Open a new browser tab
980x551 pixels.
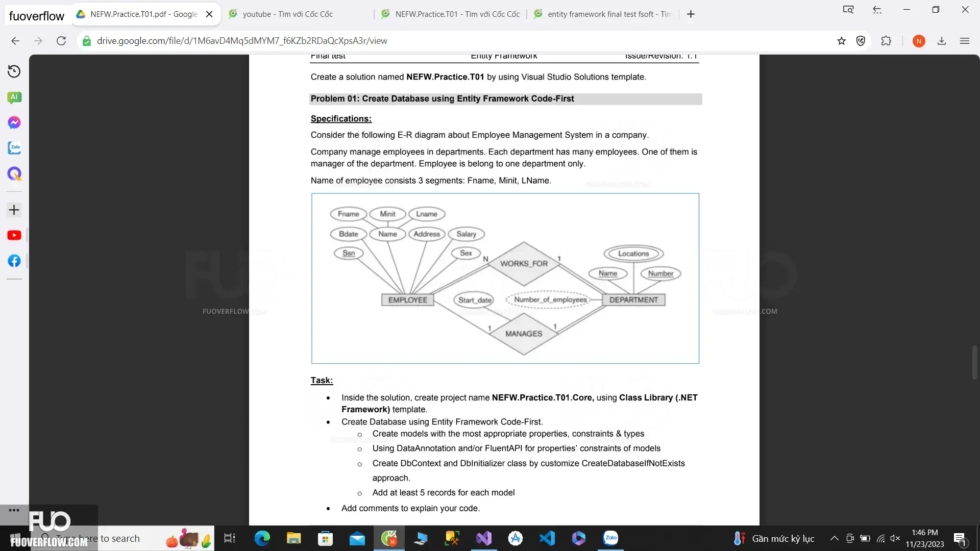(x=691, y=14)
